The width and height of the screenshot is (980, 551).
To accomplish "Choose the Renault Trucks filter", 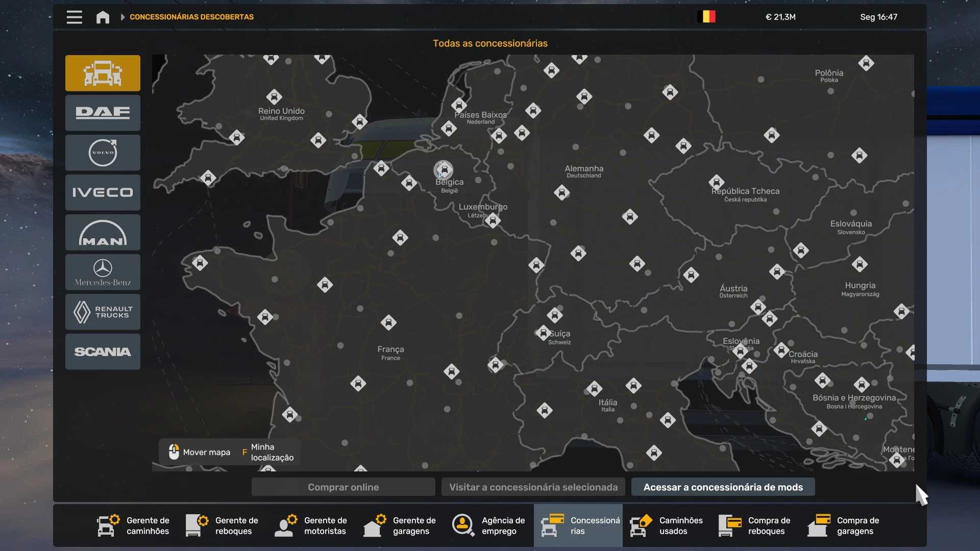I will click(x=103, y=312).
